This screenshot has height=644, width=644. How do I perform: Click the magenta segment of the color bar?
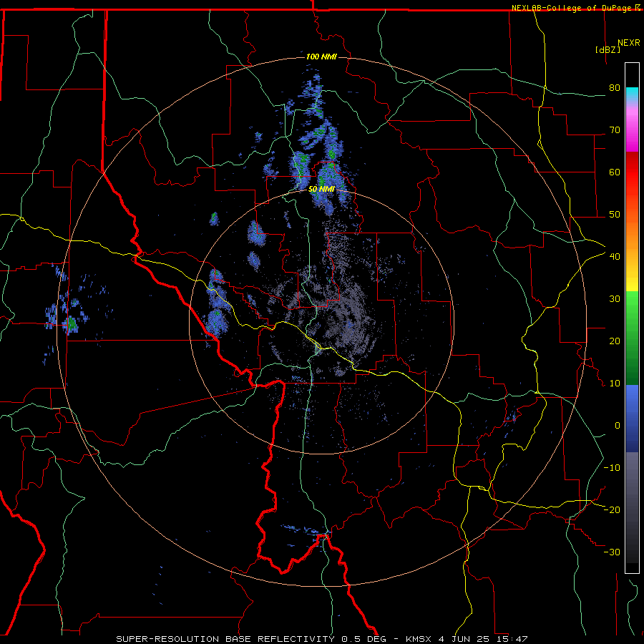click(x=632, y=127)
